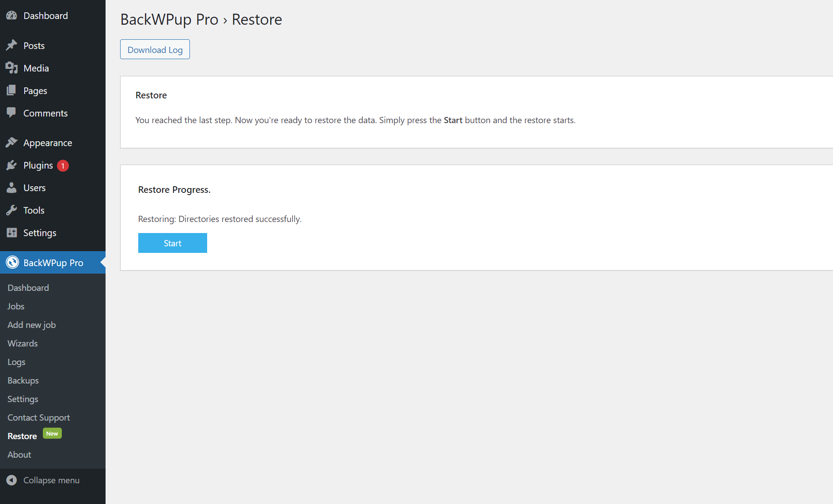833x504 pixels.
Task: Click the Contact Support link
Action: point(39,417)
